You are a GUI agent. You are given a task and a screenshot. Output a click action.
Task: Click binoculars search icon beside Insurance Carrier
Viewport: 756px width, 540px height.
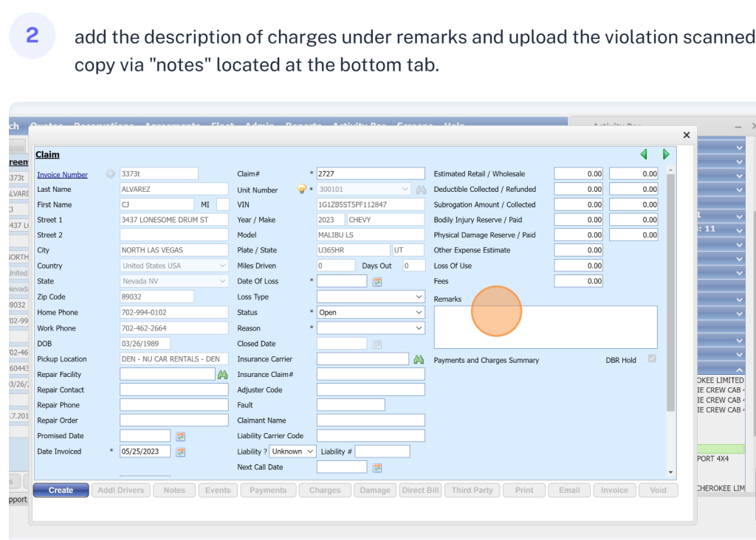coord(419,359)
